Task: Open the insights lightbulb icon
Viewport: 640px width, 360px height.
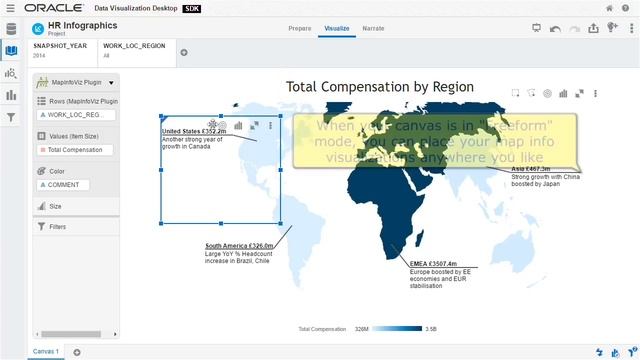Action: (612, 27)
